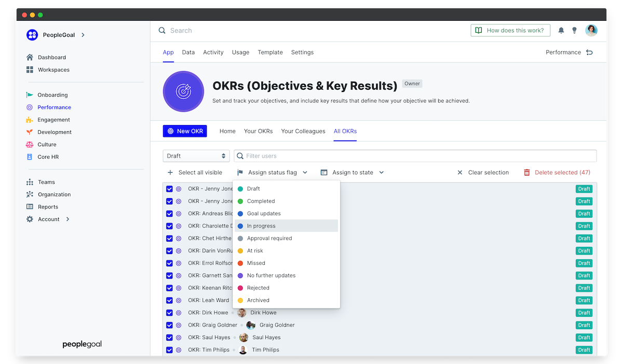Uncheck the OKR: Saul Hayes checkbox

pyautogui.click(x=169, y=338)
